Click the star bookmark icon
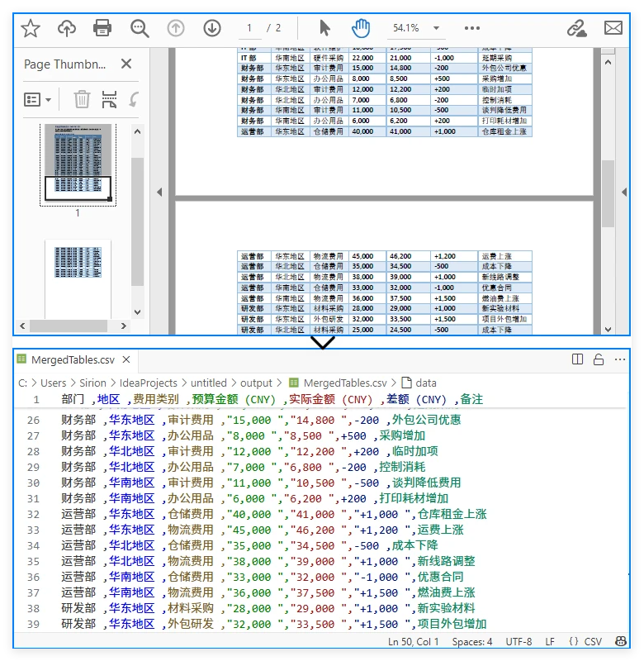Image resolution: width=644 pixels, height=661 pixels. (31, 28)
